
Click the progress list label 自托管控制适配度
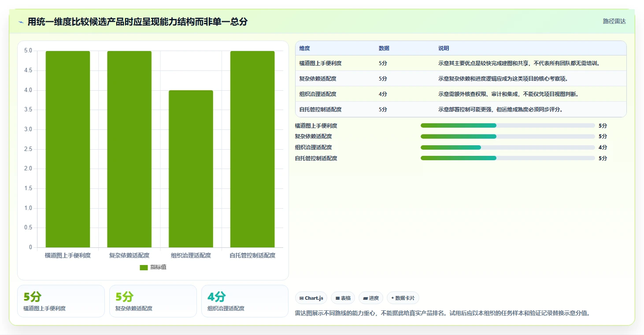[316, 158]
